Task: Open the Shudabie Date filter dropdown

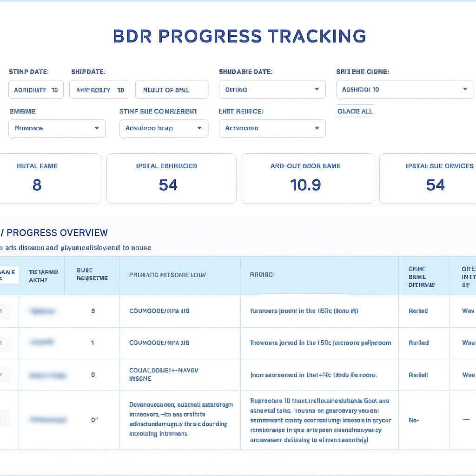Action: 272,89
